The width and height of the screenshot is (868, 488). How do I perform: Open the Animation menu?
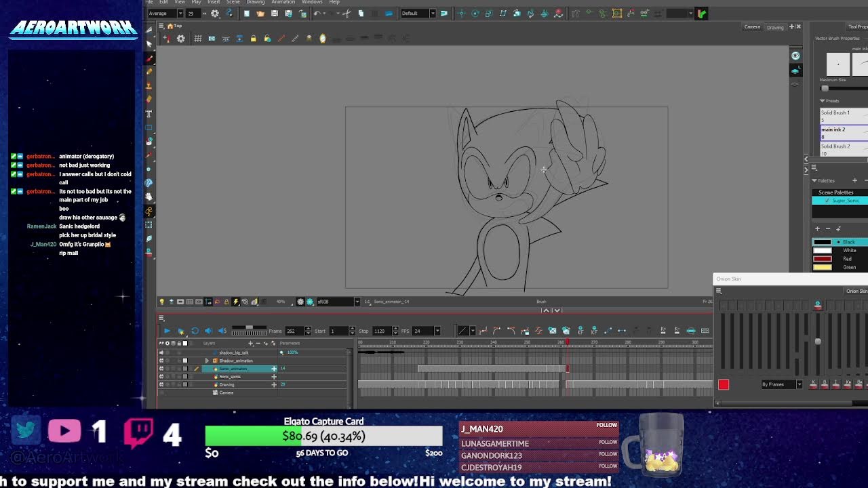(x=283, y=2)
